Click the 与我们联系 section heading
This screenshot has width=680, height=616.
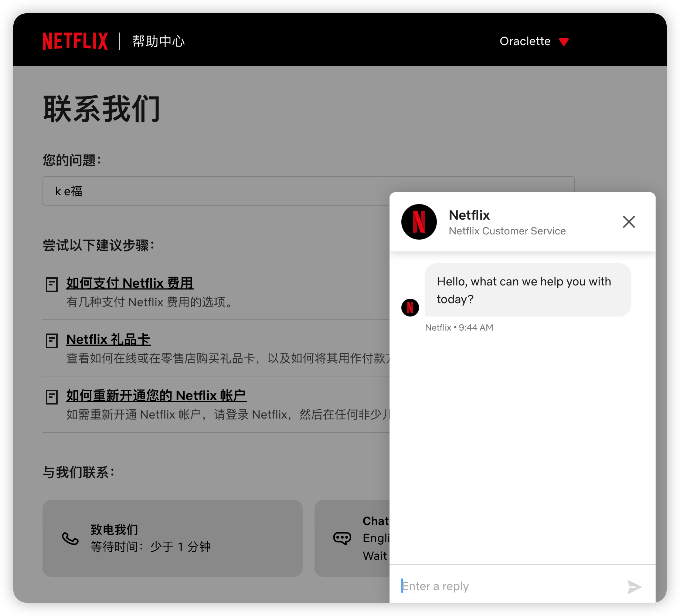point(79,472)
